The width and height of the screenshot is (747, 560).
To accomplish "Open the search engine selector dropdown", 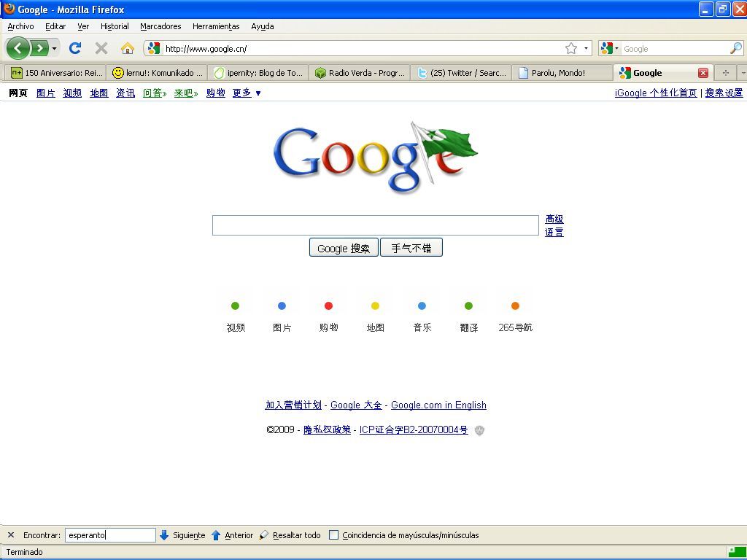I will tap(609, 49).
